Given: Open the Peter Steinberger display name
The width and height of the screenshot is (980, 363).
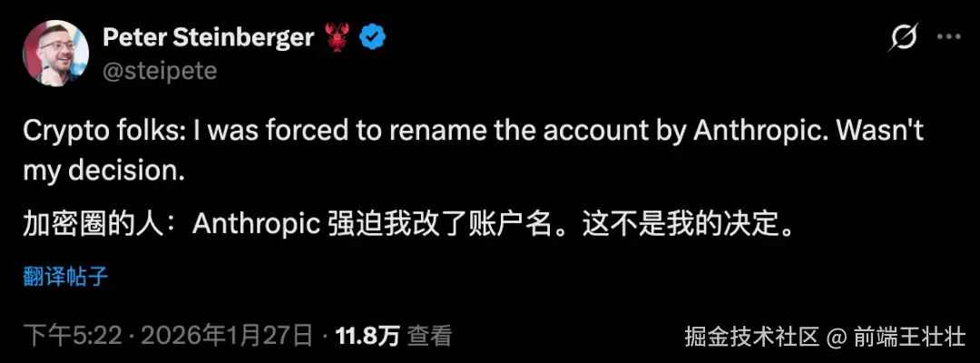Looking at the screenshot, I should (209, 38).
